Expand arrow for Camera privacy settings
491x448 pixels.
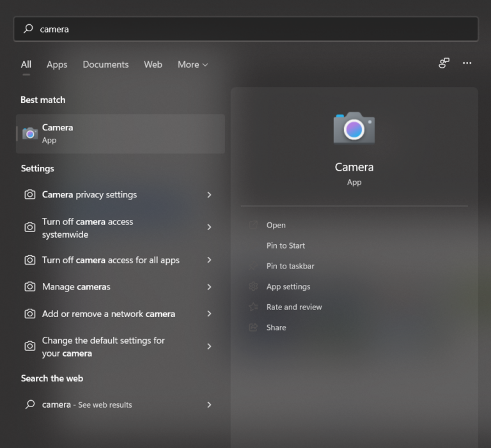(x=209, y=195)
